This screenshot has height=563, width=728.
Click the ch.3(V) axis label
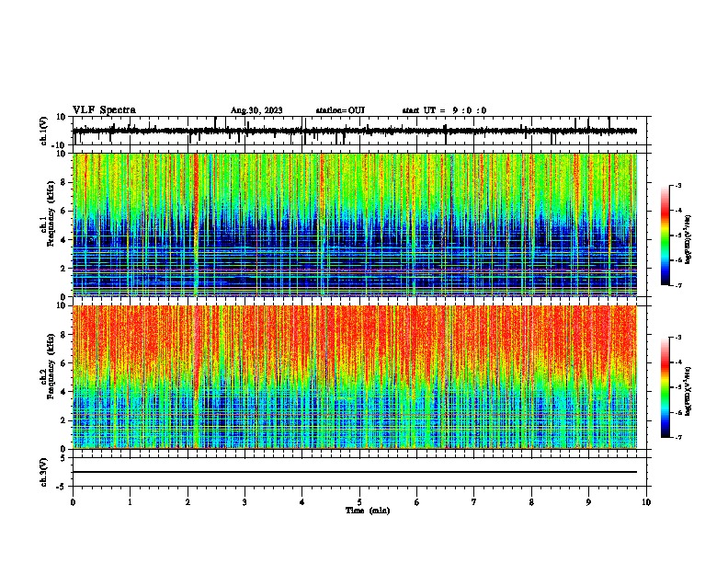(44, 472)
